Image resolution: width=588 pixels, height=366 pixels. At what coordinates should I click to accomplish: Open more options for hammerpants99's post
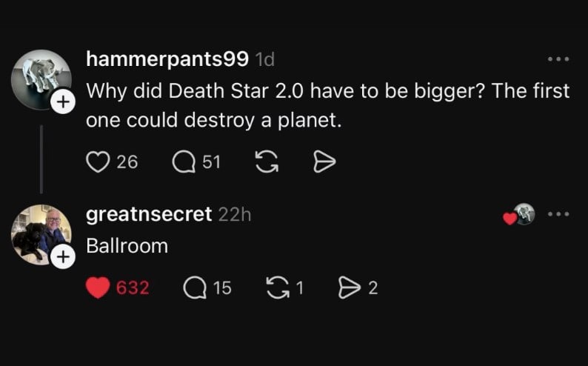(x=558, y=59)
